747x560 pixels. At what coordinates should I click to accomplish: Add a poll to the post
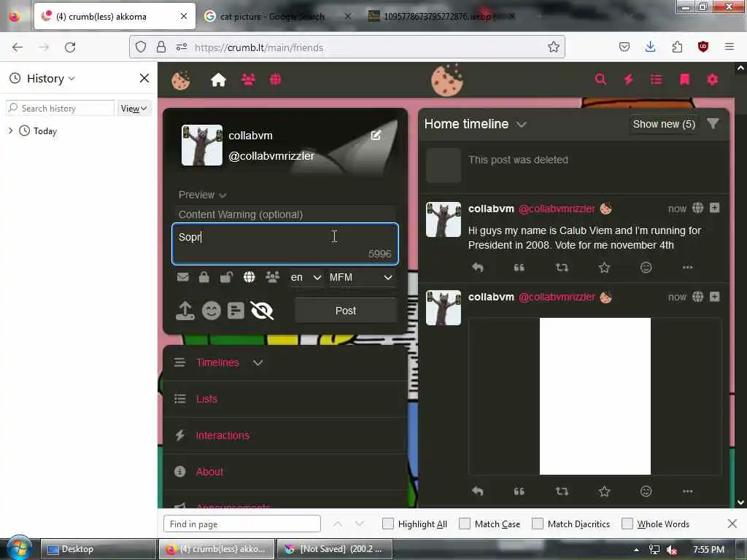pos(236,311)
